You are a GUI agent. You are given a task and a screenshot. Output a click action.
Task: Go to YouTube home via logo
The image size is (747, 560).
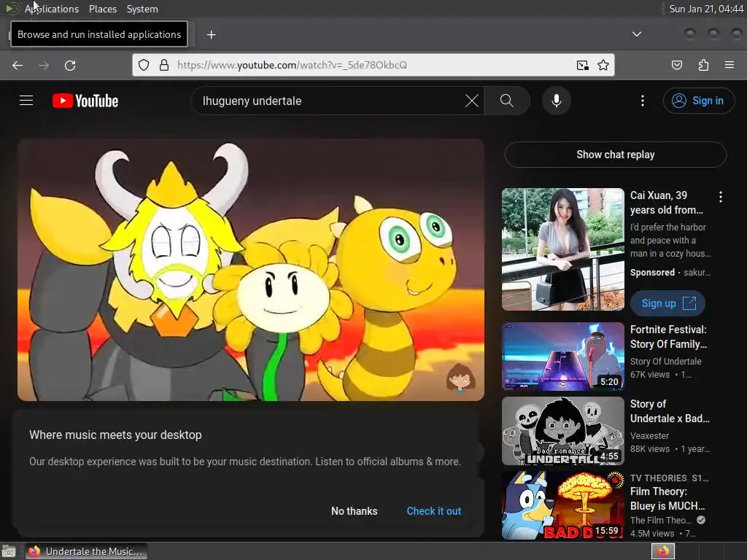coord(85,101)
